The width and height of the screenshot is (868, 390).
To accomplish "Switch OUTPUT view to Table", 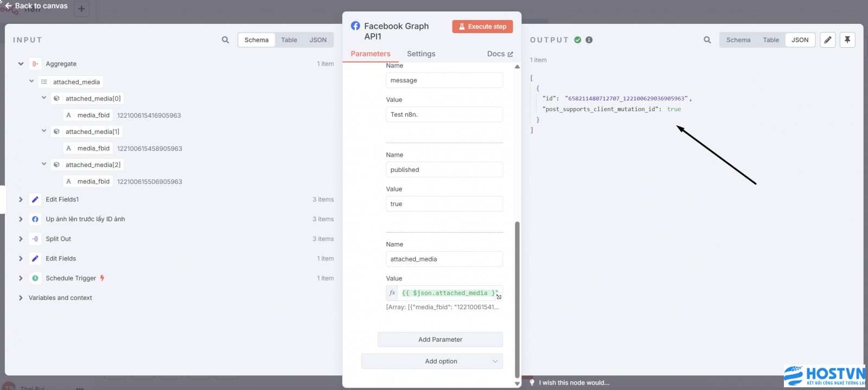I will [771, 40].
